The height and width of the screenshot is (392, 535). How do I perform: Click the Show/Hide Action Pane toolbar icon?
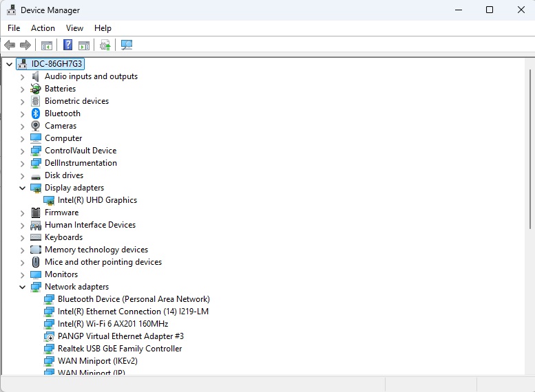(x=84, y=45)
